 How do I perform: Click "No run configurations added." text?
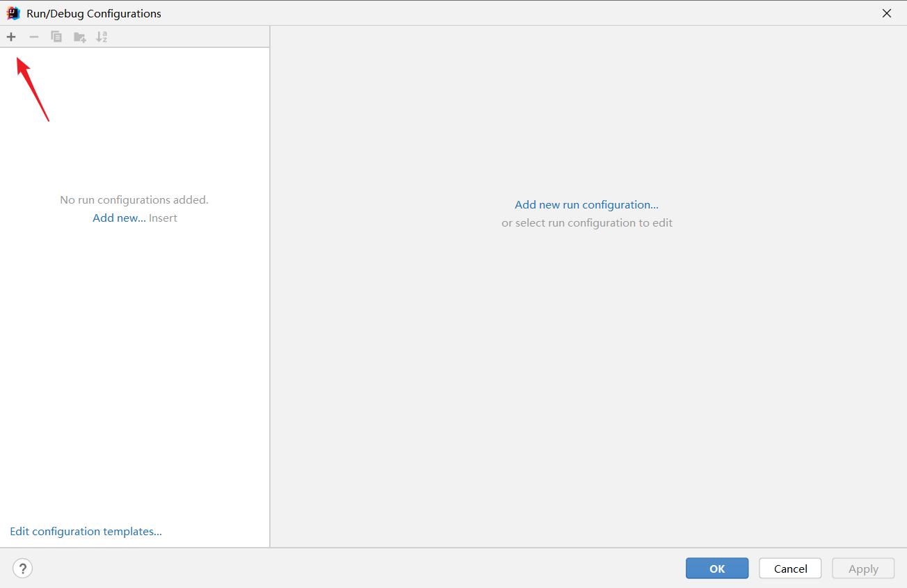pyautogui.click(x=134, y=200)
